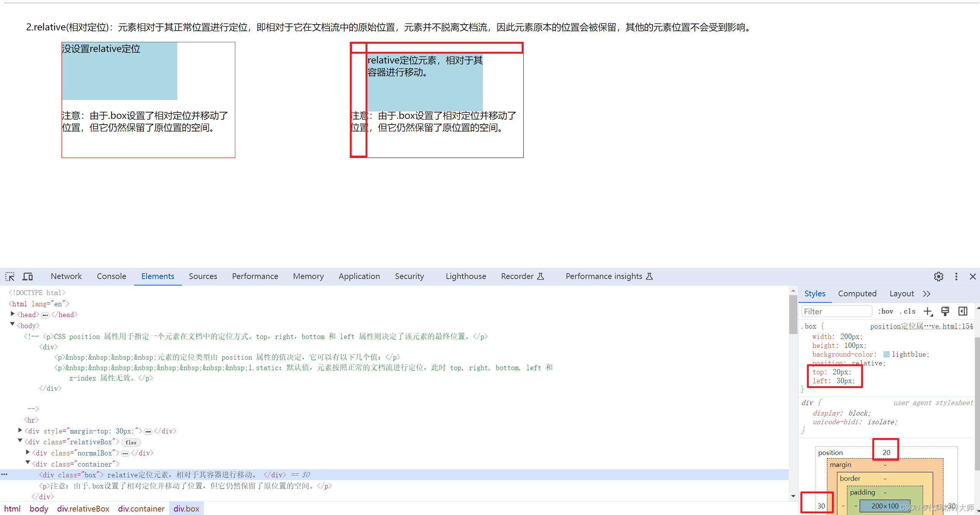Collapse the container div node

coord(28,463)
